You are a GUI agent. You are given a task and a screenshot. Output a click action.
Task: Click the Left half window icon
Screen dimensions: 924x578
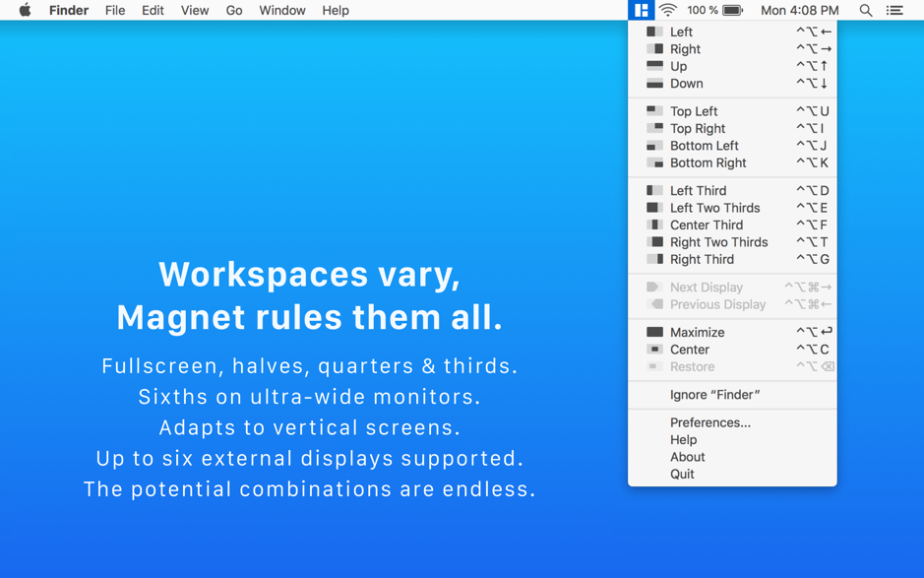coord(654,32)
